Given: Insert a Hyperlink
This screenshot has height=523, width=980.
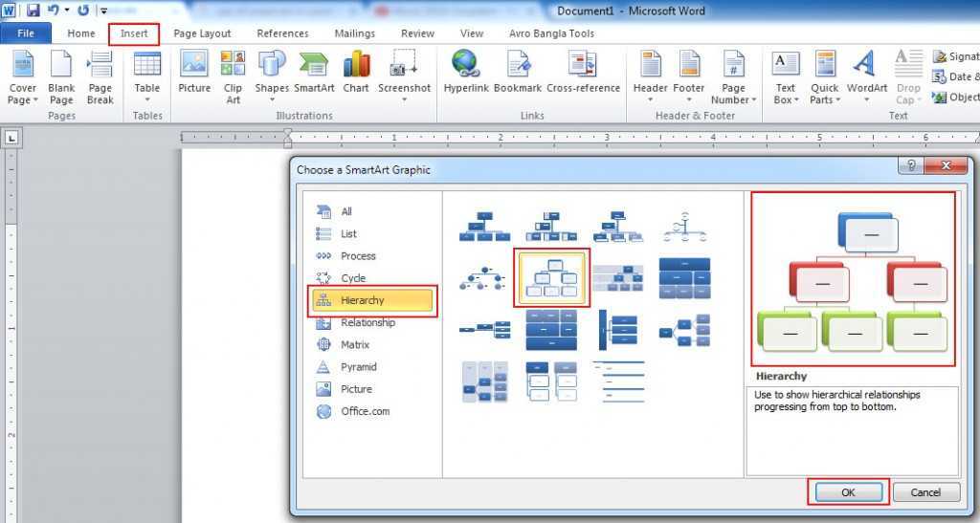Looking at the screenshot, I should tap(466, 72).
